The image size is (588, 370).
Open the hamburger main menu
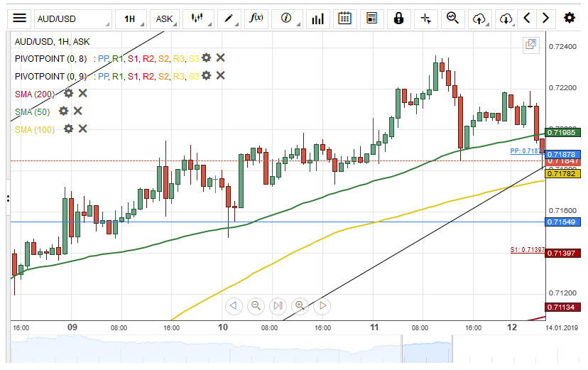click(20, 18)
